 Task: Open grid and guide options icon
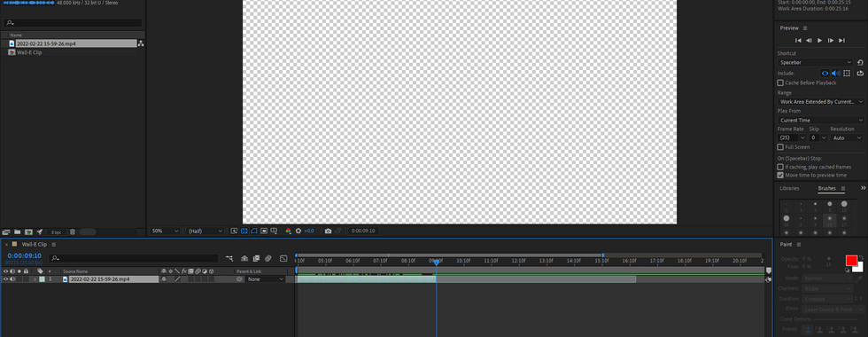pyautogui.click(x=274, y=231)
